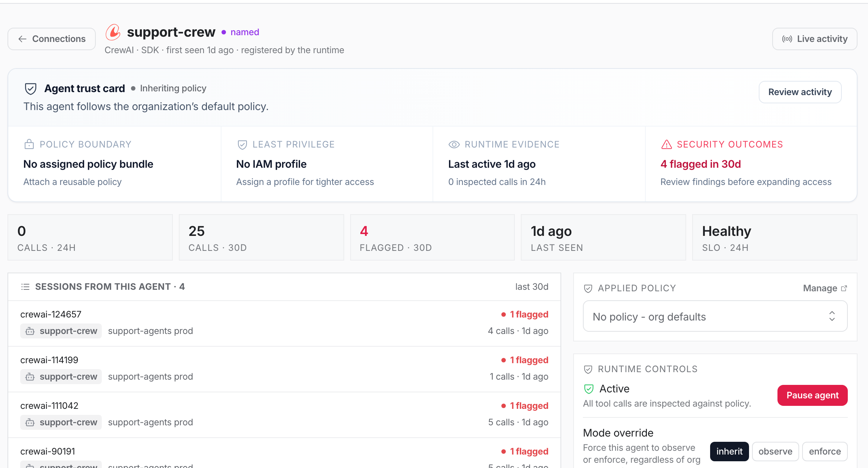Click the shield icon beside Runtime Controls

(588, 369)
